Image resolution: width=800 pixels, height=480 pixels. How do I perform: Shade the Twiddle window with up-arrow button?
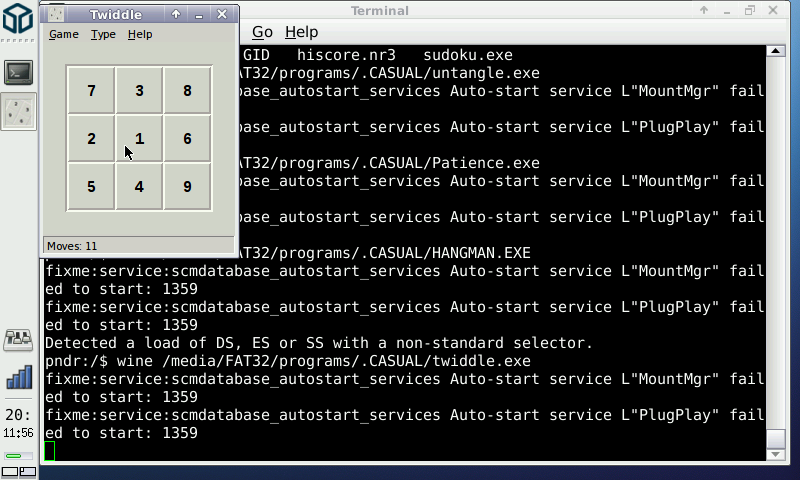click(x=176, y=14)
